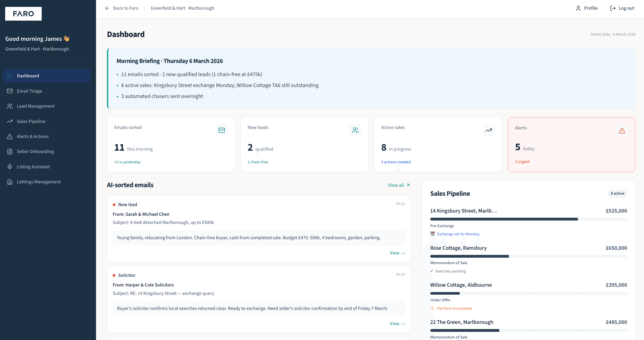Click the envelope icon on the Emails sorted card

pyautogui.click(x=221, y=130)
